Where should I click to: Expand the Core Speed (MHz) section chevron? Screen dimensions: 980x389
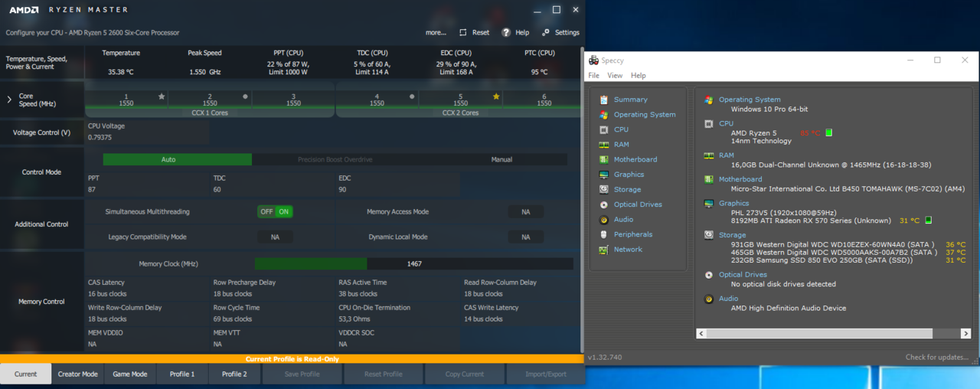(9, 100)
